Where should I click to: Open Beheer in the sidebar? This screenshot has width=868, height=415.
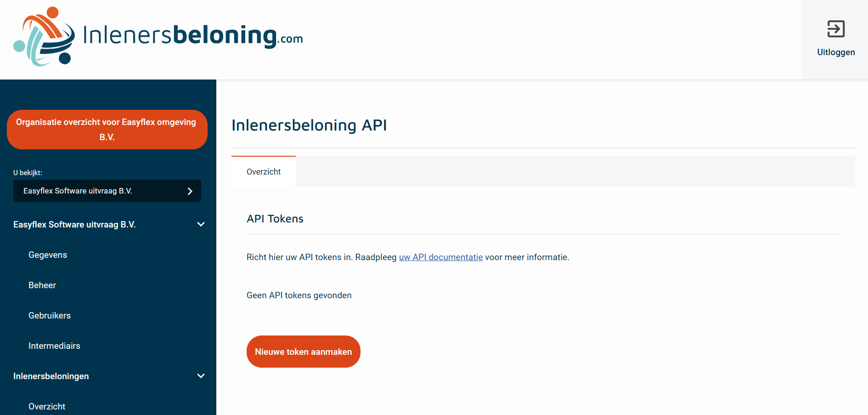pos(42,285)
